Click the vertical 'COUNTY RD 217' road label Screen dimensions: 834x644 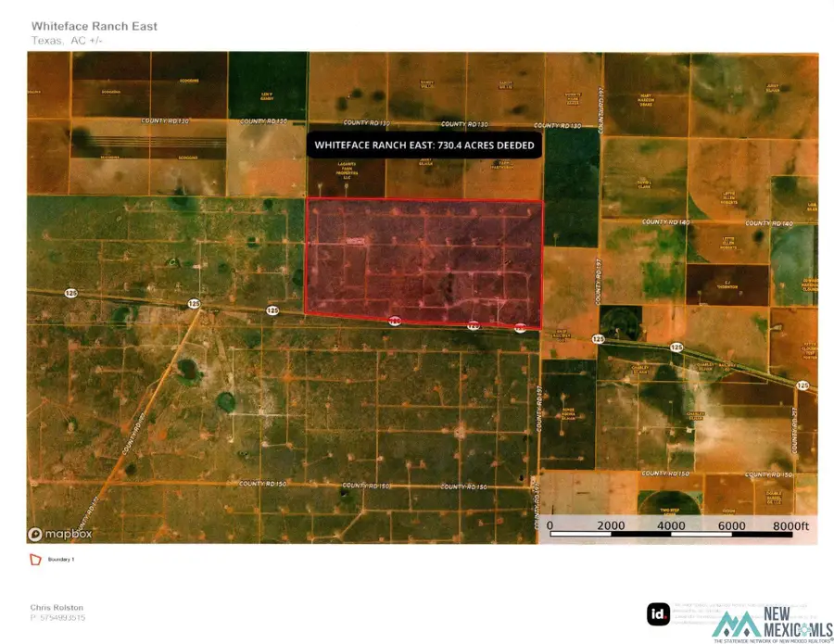pyautogui.click(x=795, y=430)
